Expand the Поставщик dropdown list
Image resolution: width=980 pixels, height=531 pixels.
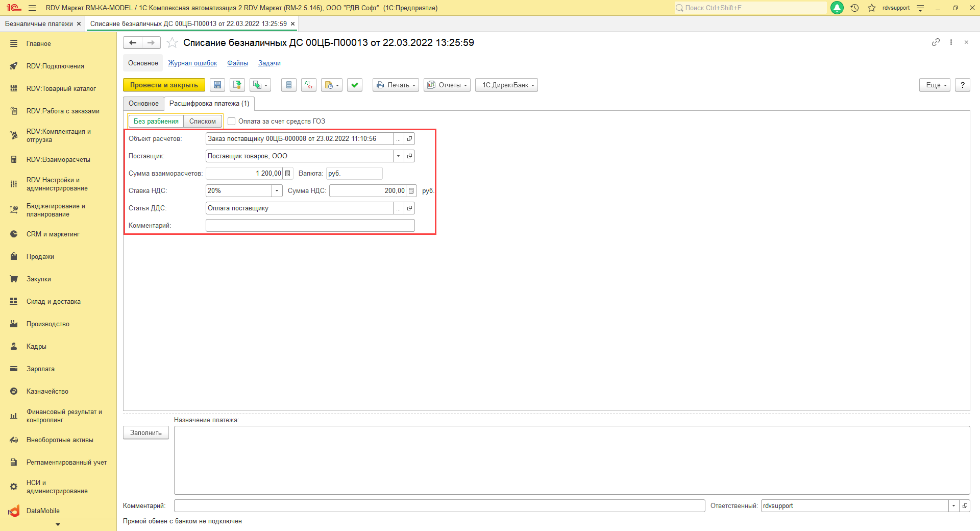pyautogui.click(x=398, y=156)
